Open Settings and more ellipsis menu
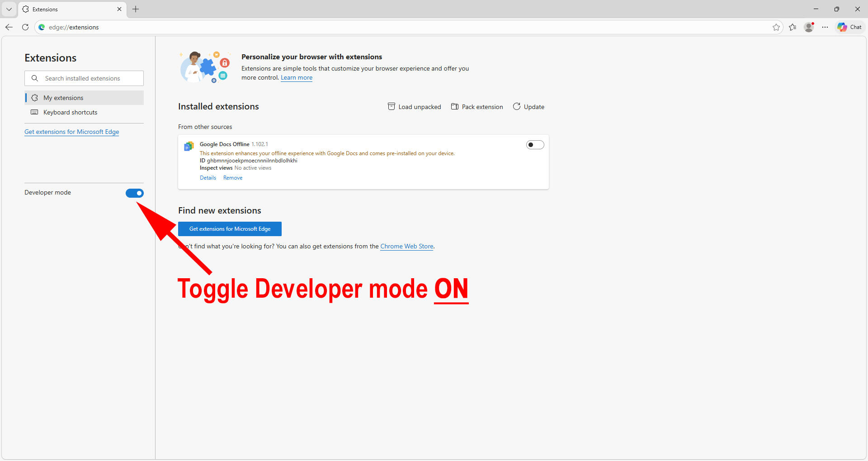This screenshot has height=461, width=868. pyautogui.click(x=825, y=27)
